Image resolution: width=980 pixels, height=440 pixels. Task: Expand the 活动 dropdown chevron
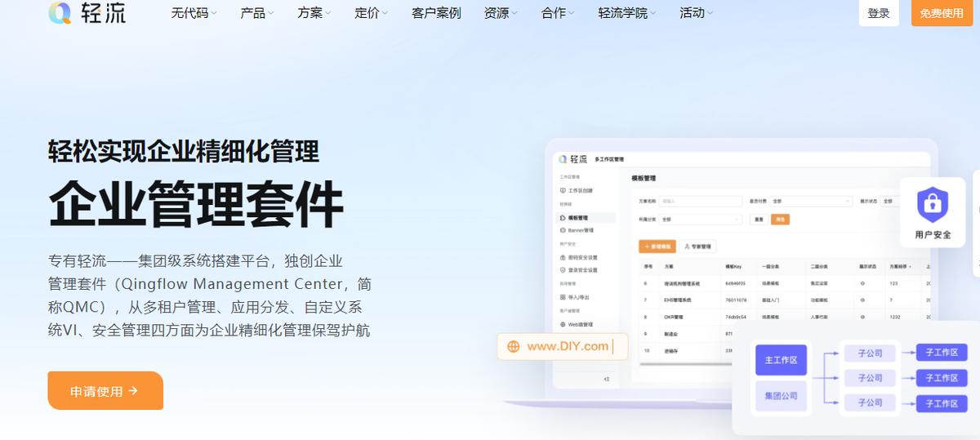[x=710, y=14]
